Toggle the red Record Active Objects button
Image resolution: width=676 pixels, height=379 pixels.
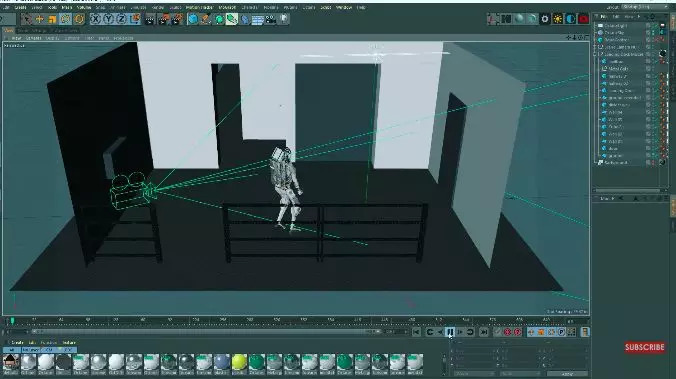[x=507, y=332]
